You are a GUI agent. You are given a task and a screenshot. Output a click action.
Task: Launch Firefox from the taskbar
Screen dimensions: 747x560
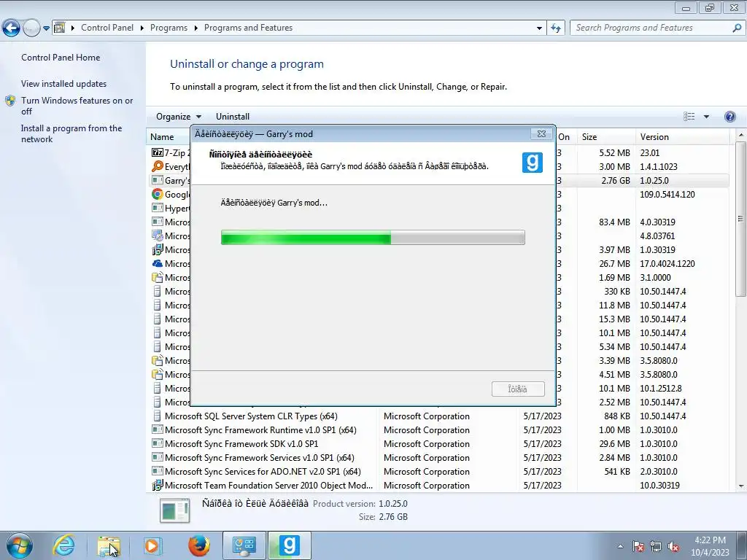198,545
